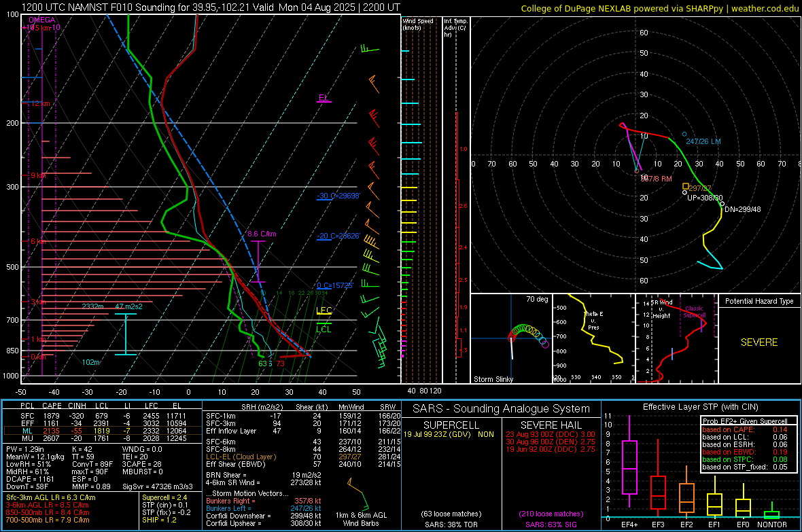
Task: Select the highlighted ML parcel row
Action: (x=103, y=431)
